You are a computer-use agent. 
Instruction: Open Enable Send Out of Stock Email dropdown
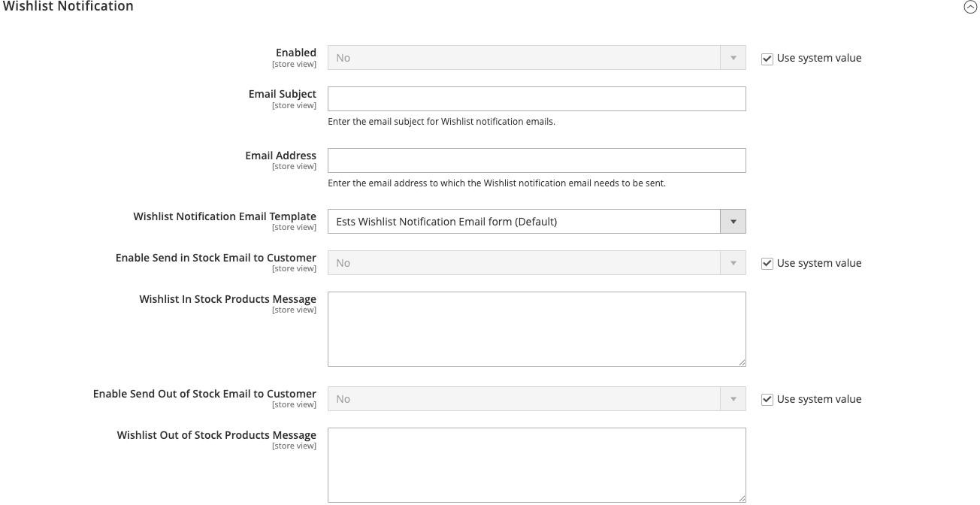pos(536,399)
